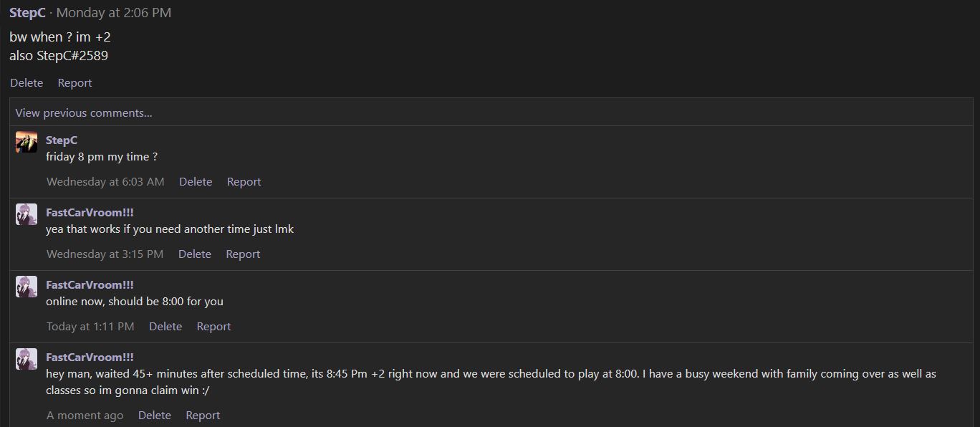Click the StepC name above "friday 8 pm"

pyautogui.click(x=62, y=140)
